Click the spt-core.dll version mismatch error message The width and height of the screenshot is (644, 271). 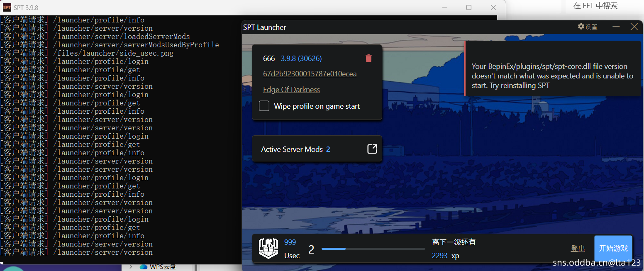[x=553, y=76]
